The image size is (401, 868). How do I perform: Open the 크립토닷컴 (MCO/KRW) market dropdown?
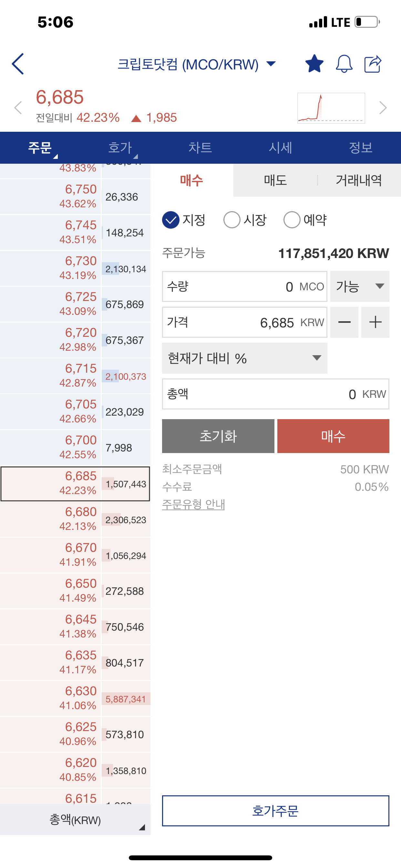196,64
